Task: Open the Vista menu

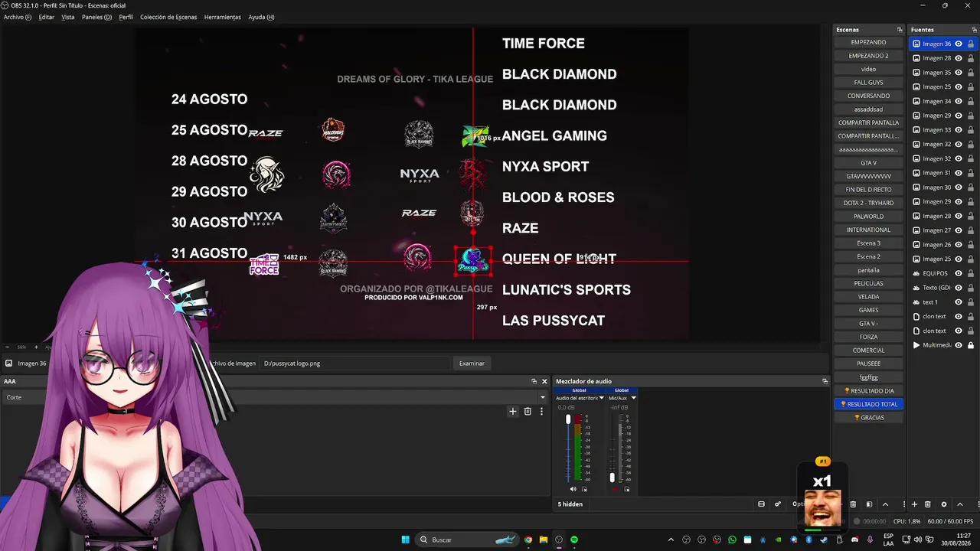Action: click(x=68, y=17)
